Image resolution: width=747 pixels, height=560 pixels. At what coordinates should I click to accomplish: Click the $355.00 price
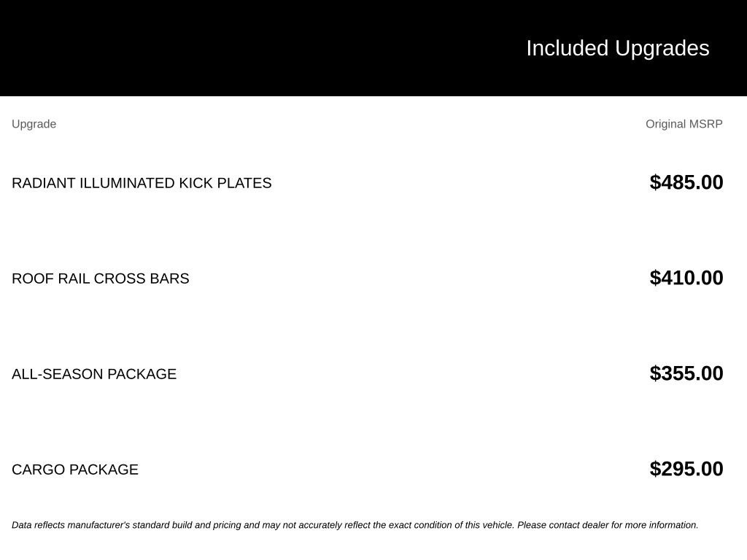[686, 373]
